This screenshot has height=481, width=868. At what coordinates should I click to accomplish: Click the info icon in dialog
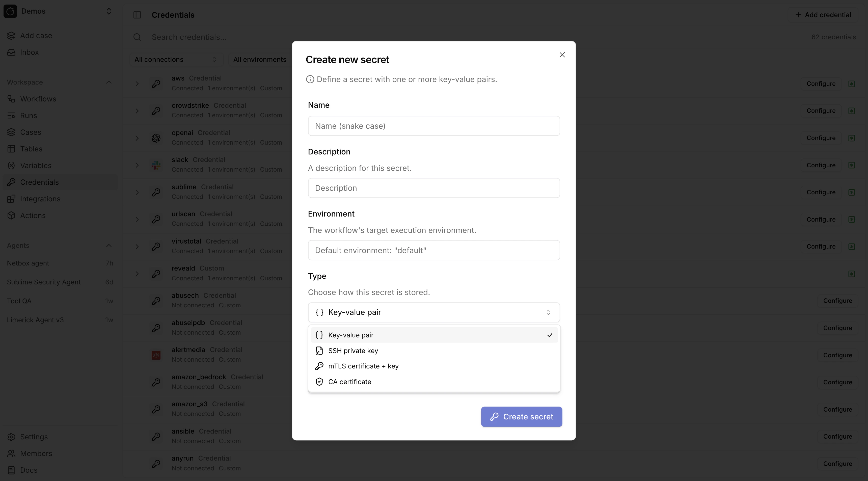click(310, 79)
